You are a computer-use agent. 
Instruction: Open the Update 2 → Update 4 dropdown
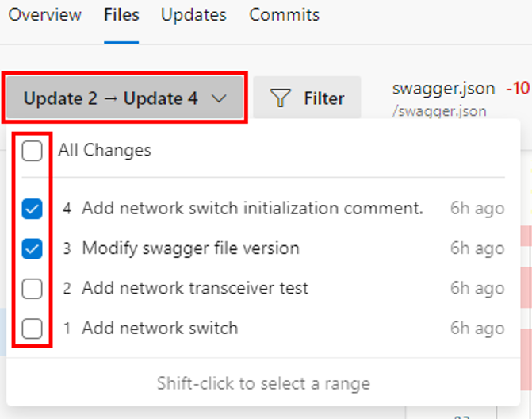pos(124,98)
